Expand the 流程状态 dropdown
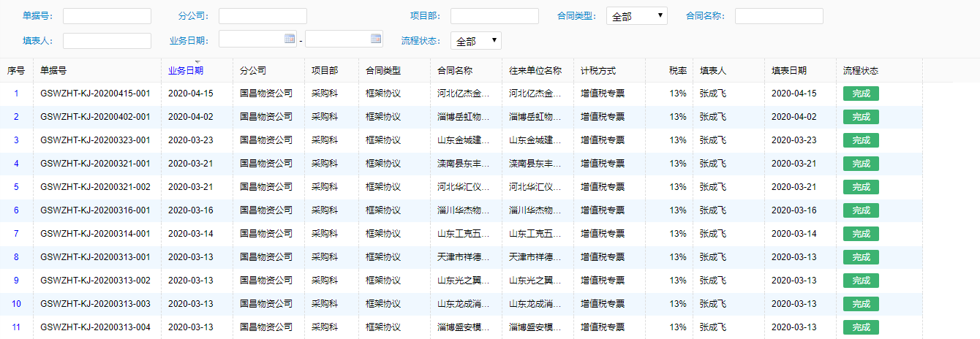Screen dimensions: 980x339 (x=475, y=41)
